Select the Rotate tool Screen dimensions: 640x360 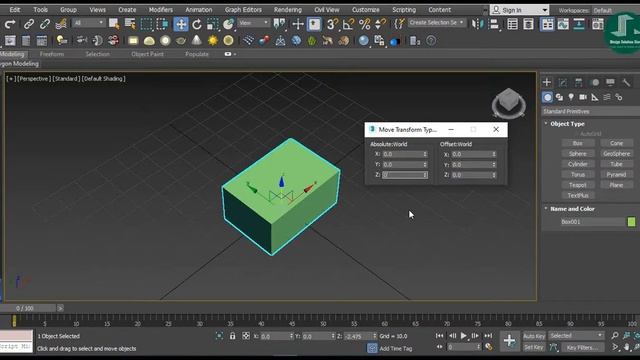[x=197, y=24]
